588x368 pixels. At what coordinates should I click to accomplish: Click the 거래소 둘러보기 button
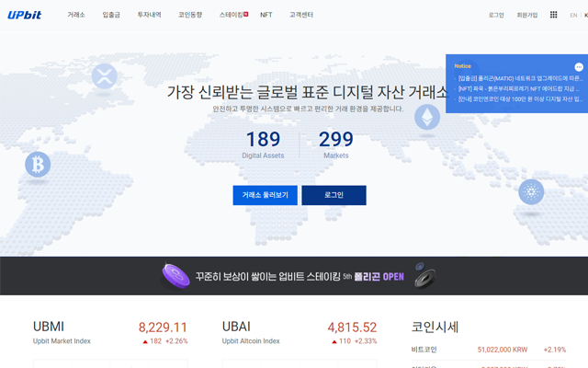266,195
